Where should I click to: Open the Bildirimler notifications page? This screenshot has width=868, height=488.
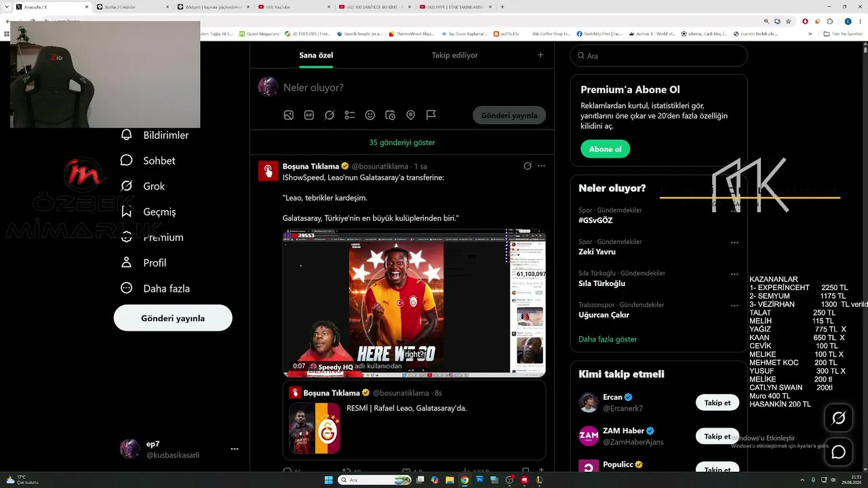tap(155, 136)
